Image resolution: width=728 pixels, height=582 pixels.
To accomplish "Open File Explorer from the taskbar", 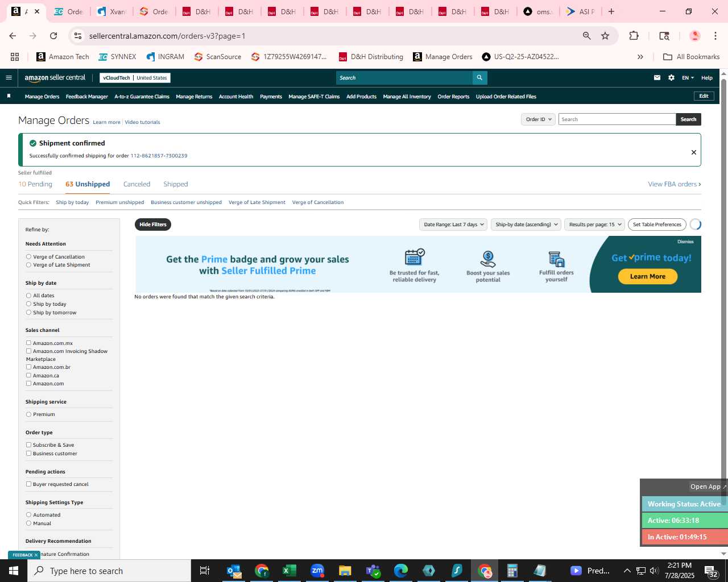I will (x=345, y=571).
